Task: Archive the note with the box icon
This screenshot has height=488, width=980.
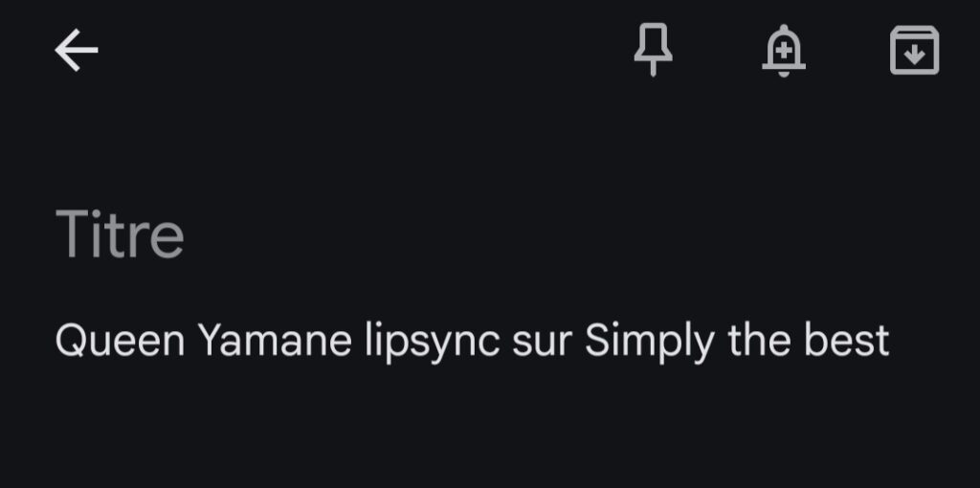Action: (914, 50)
